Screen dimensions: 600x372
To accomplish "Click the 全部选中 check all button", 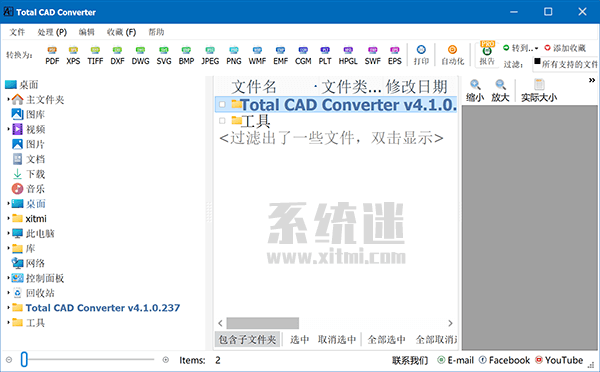I will tap(386, 339).
